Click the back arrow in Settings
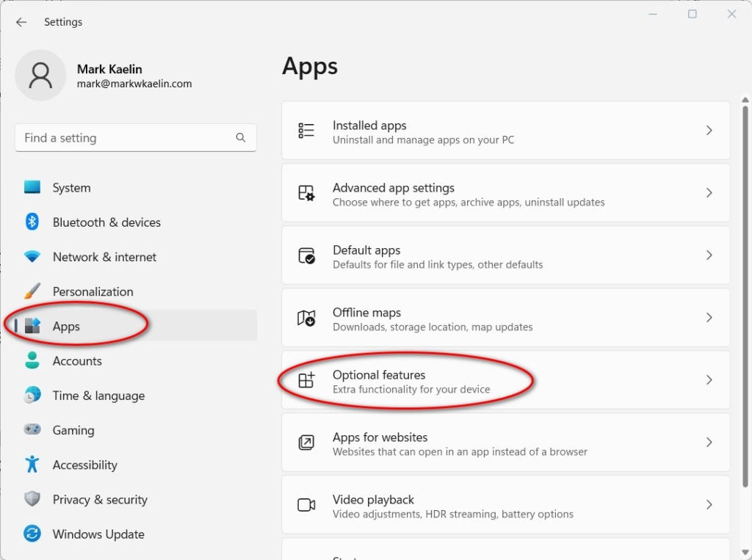This screenshot has height=560, width=752. click(x=21, y=22)
